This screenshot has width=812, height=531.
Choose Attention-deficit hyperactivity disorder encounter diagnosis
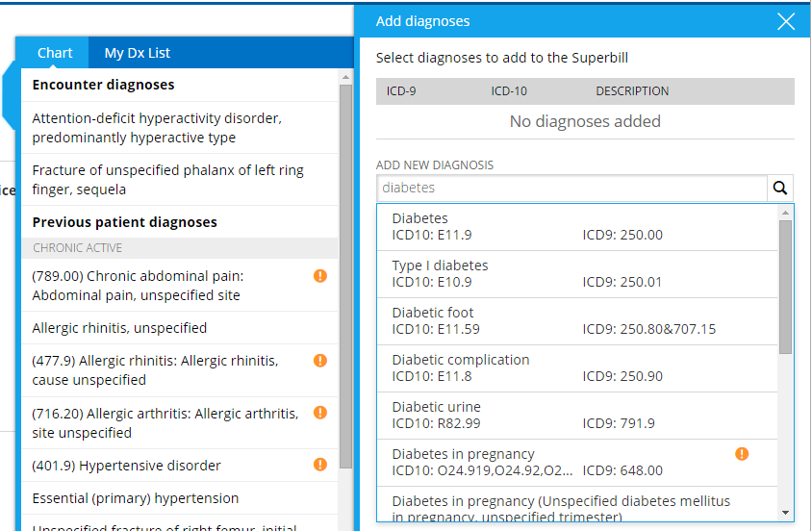click(157, 128)
